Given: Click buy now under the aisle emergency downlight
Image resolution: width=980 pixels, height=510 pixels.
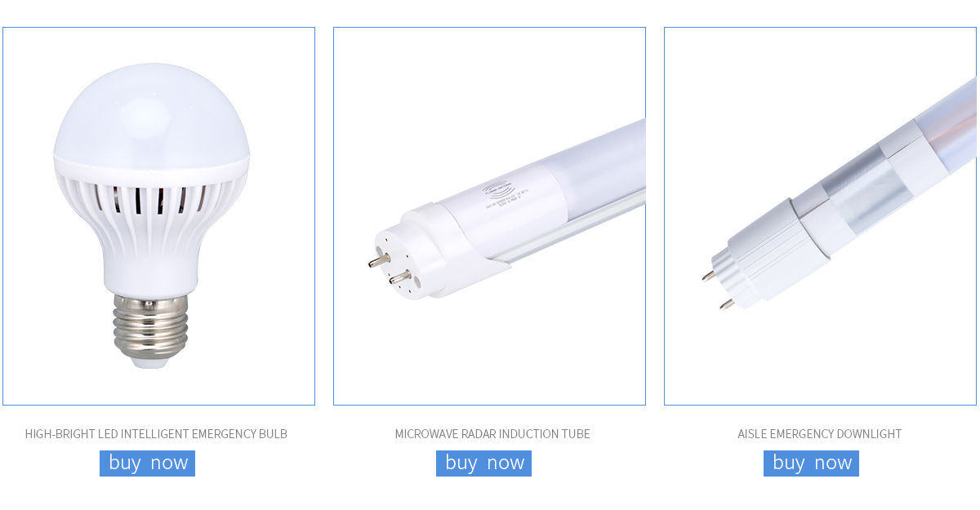Looking at the screenshot, I should (x=811, y=463).
